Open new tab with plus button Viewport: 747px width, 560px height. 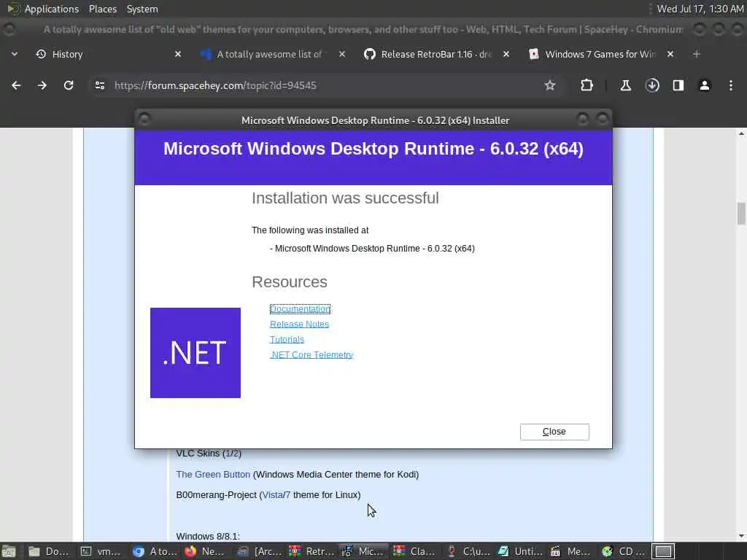click(x=697, y=54)
